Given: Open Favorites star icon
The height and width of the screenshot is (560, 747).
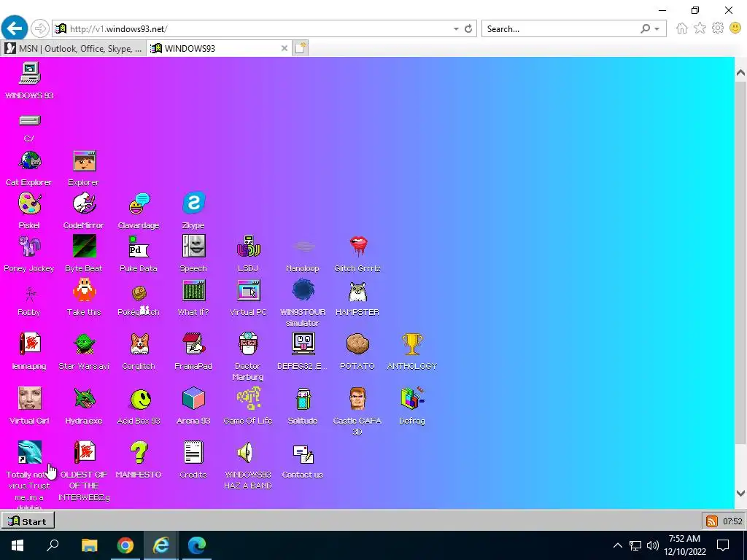Looking at the screenshot, I should 700,28.
